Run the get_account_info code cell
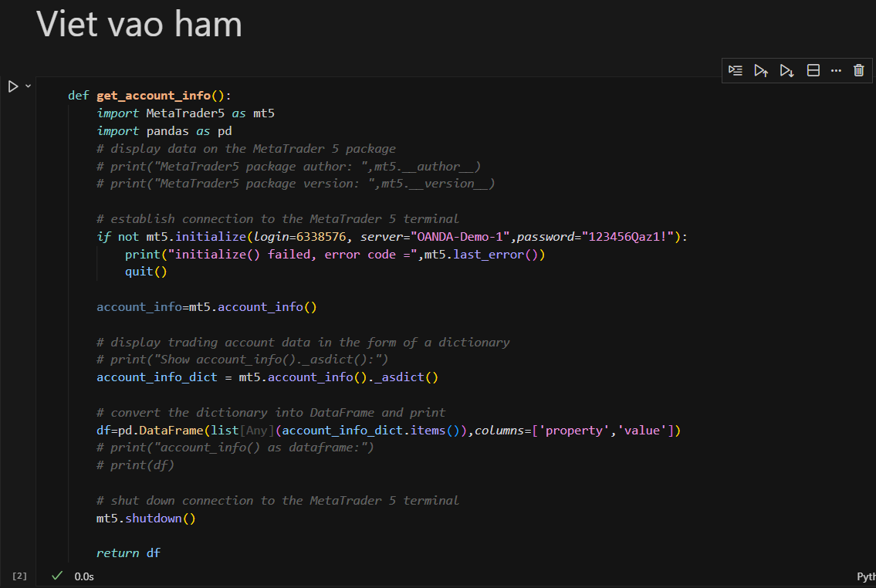Image resolution: width=876 pixels, height=588 pixels. (x=13, y=86)
